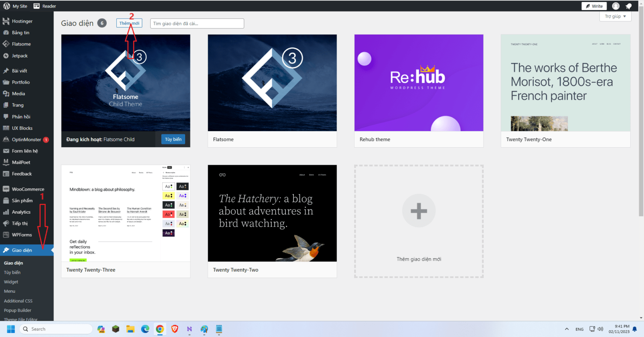Select the Twenty Twenty-One theme thumbnail
This screenshot has height=337, width=644.
566,82
